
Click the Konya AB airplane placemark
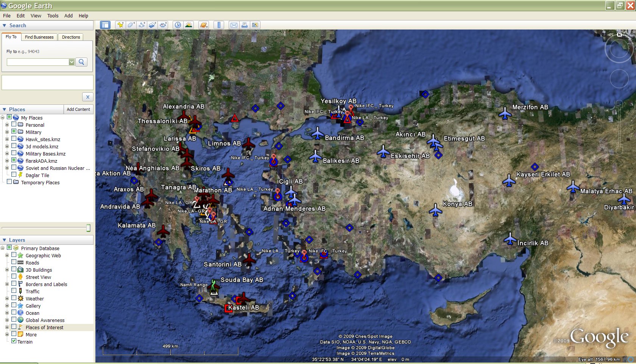click(x=436, y=210)
